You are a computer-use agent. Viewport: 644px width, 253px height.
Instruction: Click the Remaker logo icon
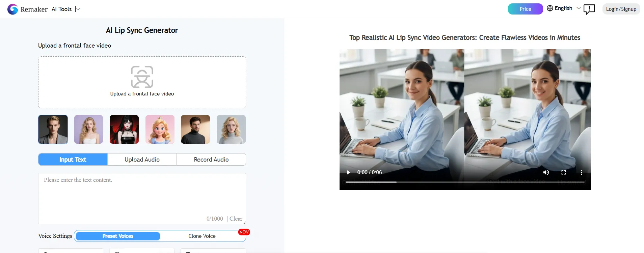[12, 9]
